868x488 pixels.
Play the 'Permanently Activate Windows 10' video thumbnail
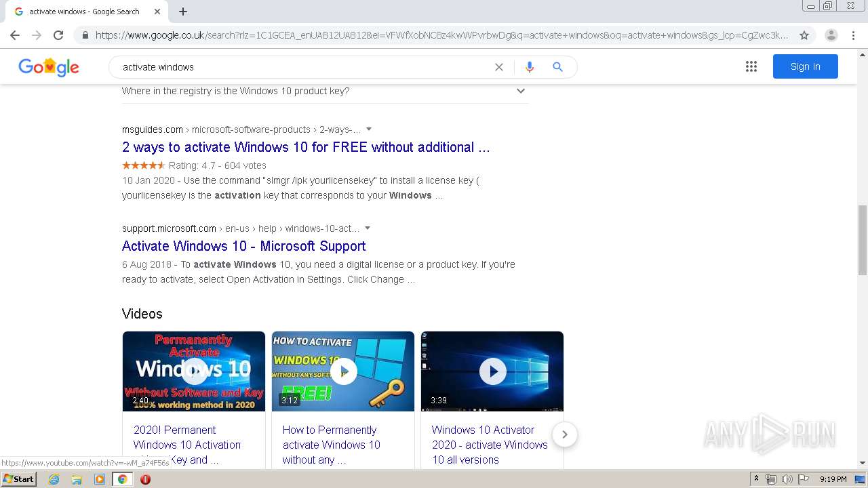194,371
